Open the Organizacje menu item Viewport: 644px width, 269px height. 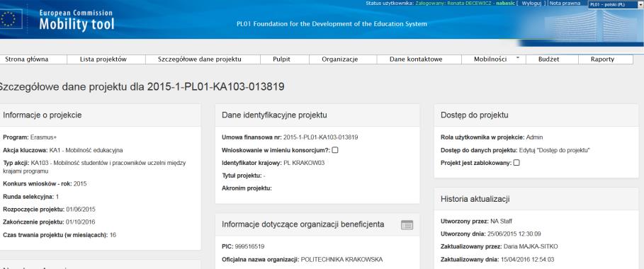pyautogui.click(x=339, y=59)
